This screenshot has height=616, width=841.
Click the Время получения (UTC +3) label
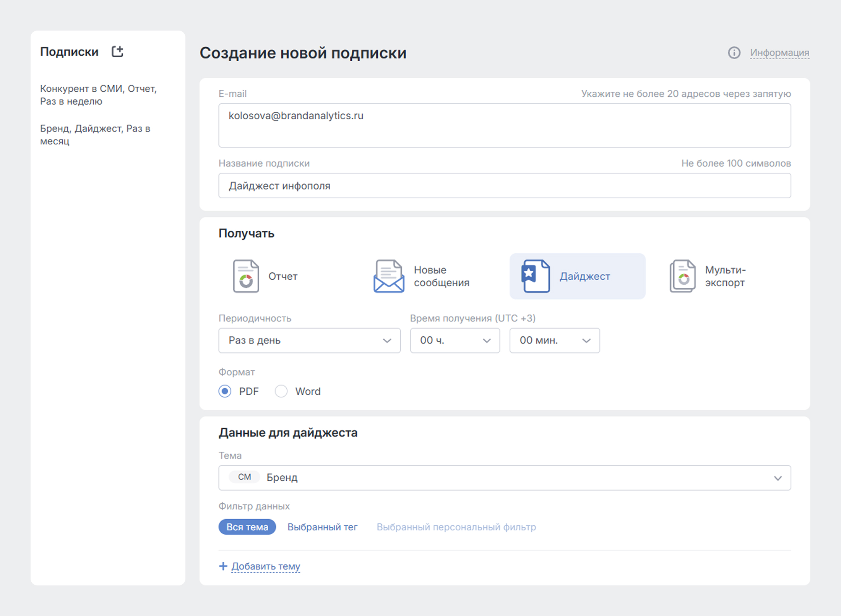[x=473, y=318]
